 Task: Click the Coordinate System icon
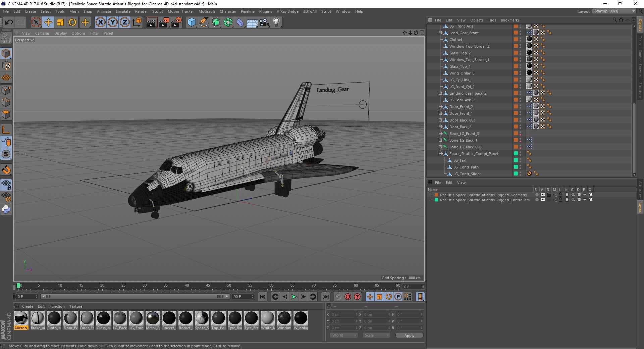point(137,22)
